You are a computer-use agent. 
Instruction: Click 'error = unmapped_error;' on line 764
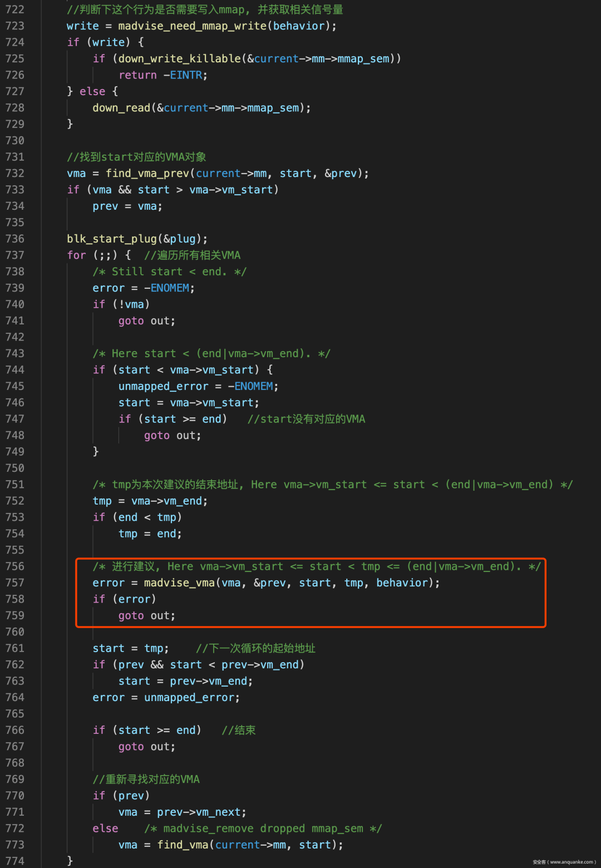coord(166,698)
